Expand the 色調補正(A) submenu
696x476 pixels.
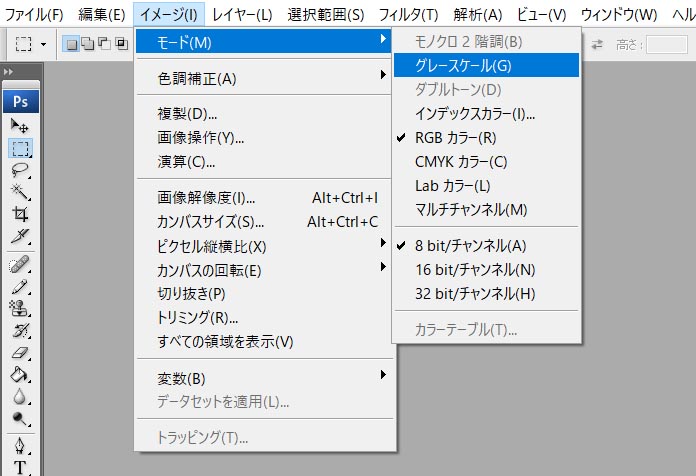(263, 79)
